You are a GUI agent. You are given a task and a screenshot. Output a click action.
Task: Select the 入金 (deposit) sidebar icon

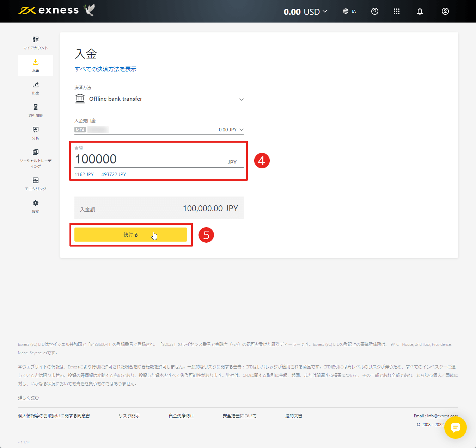click(35, 65)
